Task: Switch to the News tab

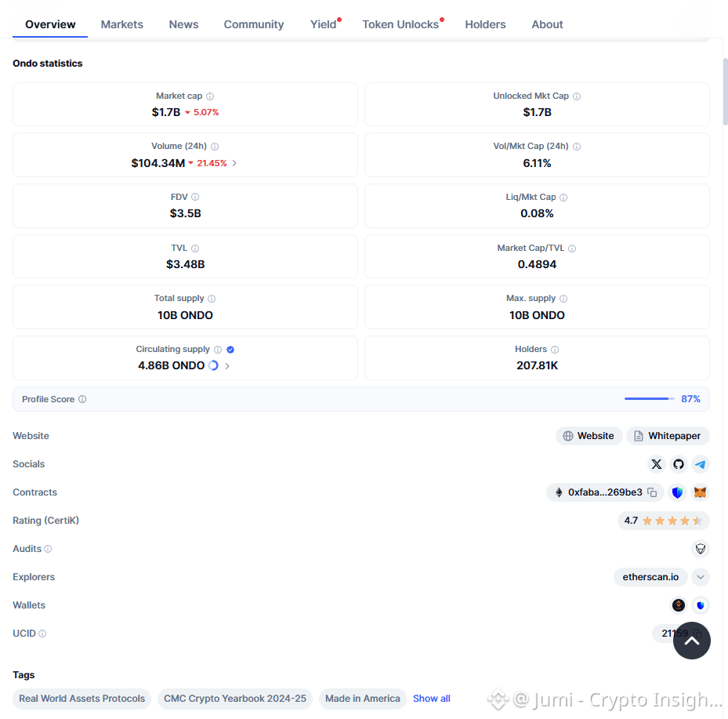Action: 183,24
